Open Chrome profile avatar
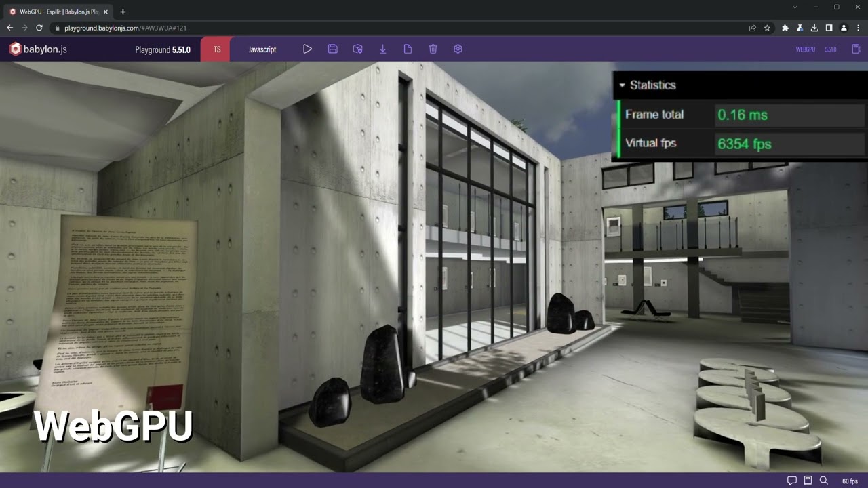The width and height of the screenshot is (868, 488). (844, 28)
